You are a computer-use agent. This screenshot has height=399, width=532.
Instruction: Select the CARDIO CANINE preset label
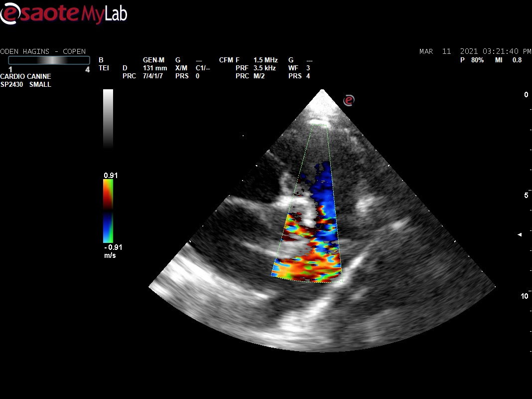pos(25,77)
